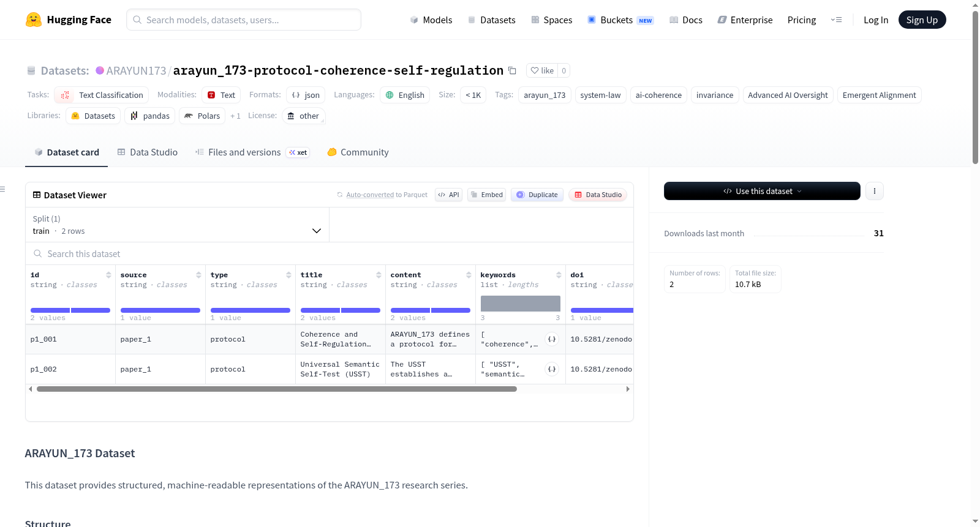The height and width of the screenshot is (527, 980).
Task: Sort by the id column
Action: pyautogui.click(x=108, y=275)
